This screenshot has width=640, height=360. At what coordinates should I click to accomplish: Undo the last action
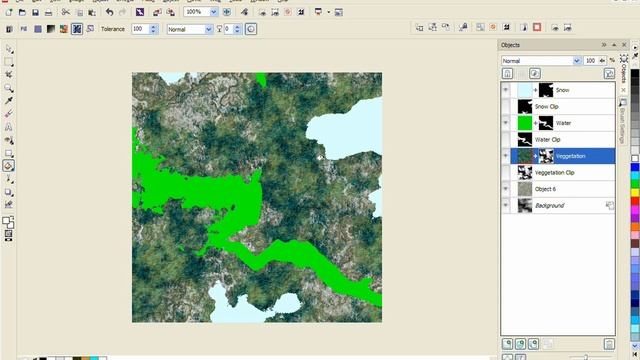(x=109, y=12)
